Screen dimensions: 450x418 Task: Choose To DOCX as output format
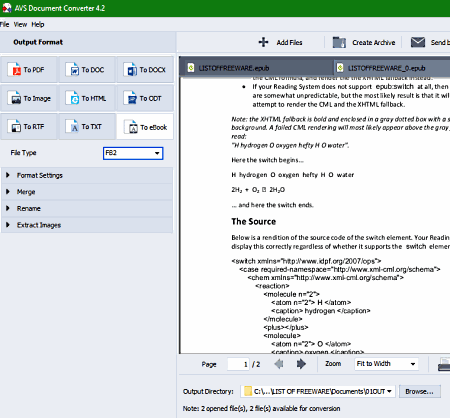pos(145,70)
